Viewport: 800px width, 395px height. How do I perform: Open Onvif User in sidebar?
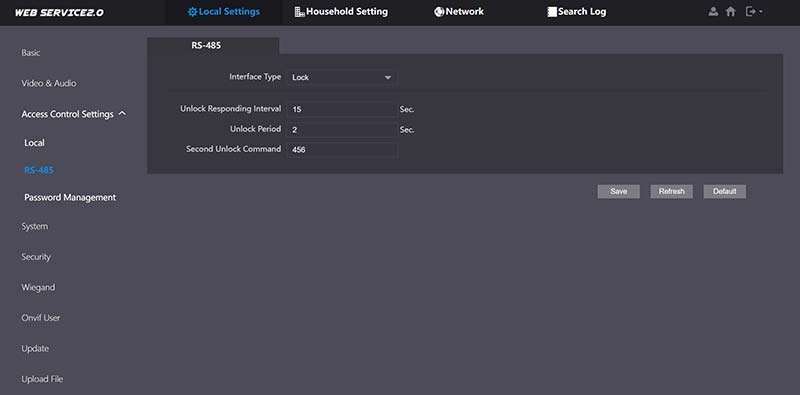point(41,317)
